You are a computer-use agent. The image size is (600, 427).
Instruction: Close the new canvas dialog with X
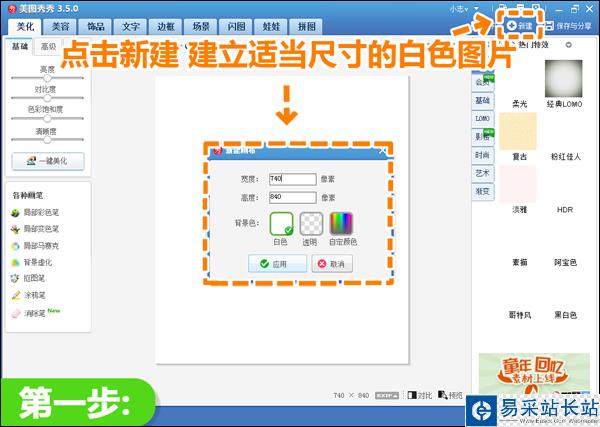(382, 151)
